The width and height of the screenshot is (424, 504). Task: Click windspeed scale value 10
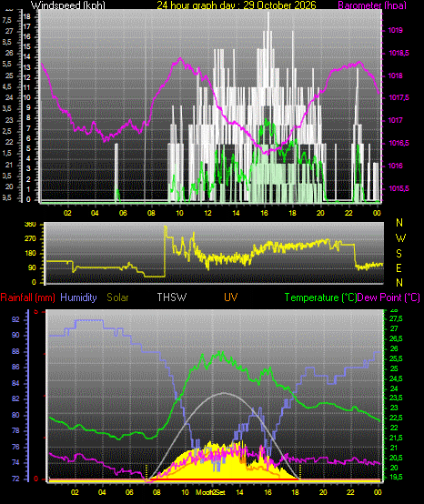click(27, 97)
